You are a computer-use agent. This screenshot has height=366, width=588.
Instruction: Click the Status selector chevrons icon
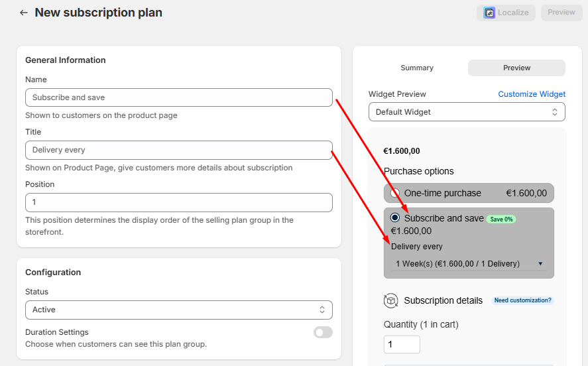pyautogui.click(x=322, y=310)
